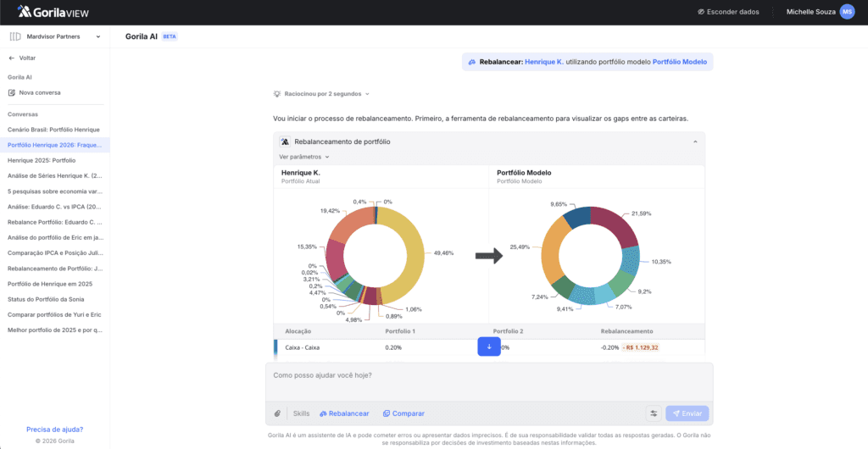Click the back arrow Voltar
868x449 pixels.
pos(12,58)
